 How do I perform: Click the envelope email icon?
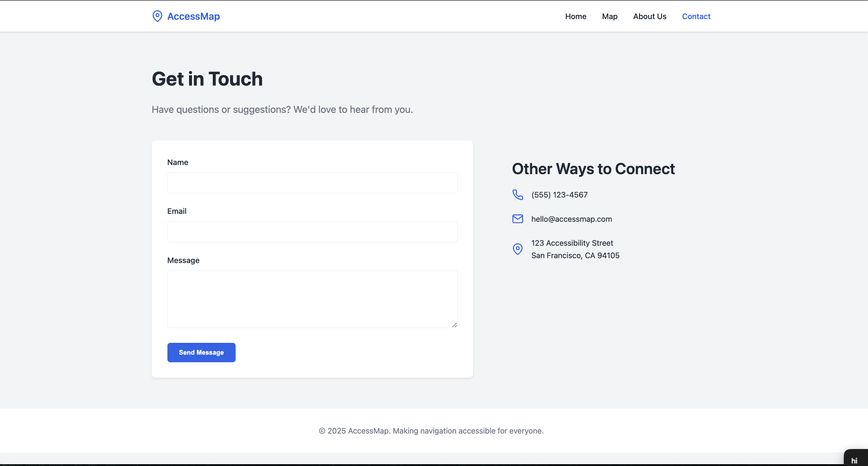pos(518,219)
